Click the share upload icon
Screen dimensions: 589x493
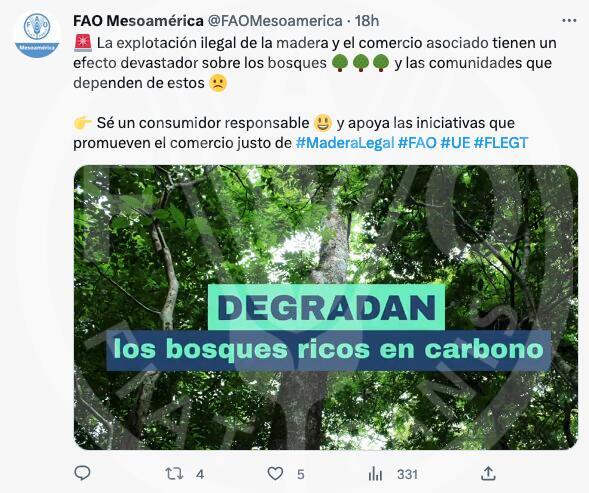(x=488, y=473)
